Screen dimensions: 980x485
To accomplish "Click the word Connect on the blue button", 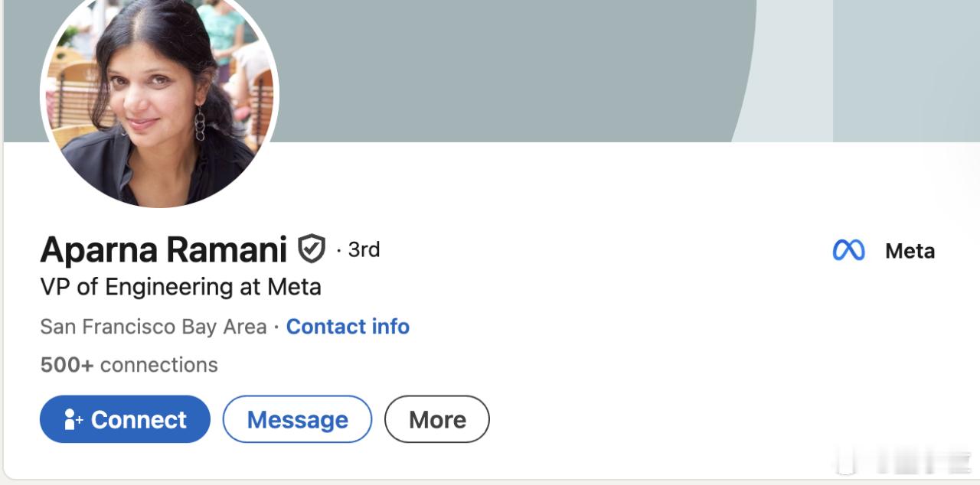I will click(139, 419).
